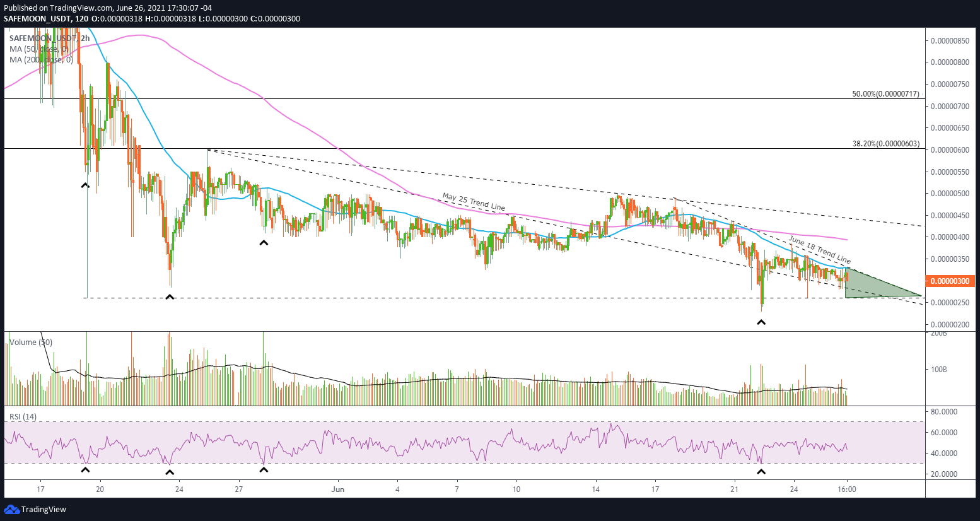Click the orange current price tag 0.00000300
This screenshot has width=980, height=521.
coord(950,281)
